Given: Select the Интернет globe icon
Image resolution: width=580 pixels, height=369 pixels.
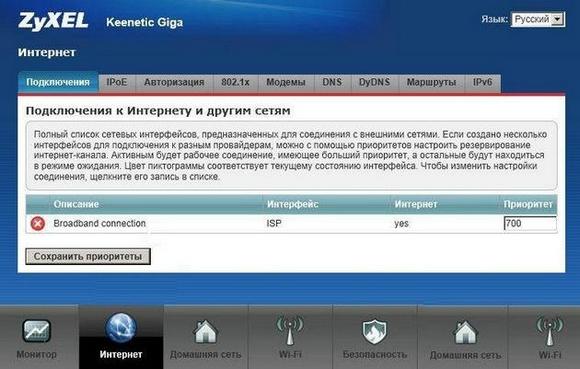Looking at the screenshot, I should click(x=121, y=328).
